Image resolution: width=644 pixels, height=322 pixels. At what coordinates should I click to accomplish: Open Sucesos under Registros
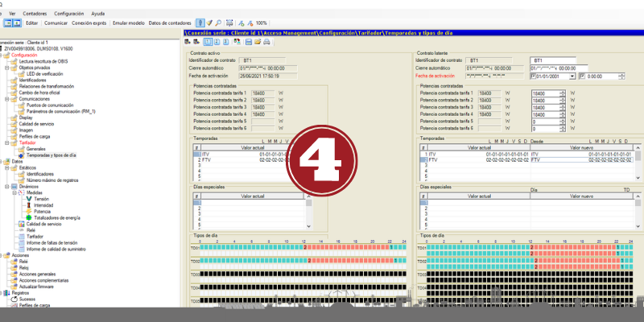[27, 299]
